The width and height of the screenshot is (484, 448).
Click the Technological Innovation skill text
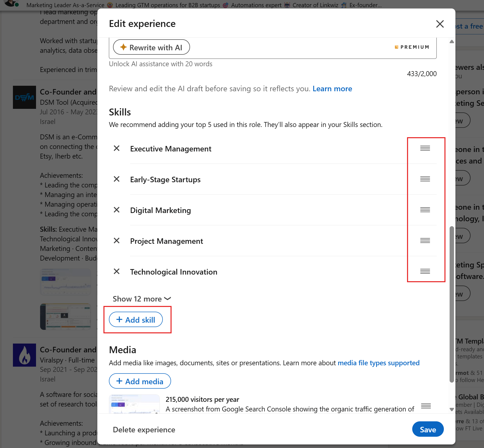pyautogui.click(x=174, y=272)
